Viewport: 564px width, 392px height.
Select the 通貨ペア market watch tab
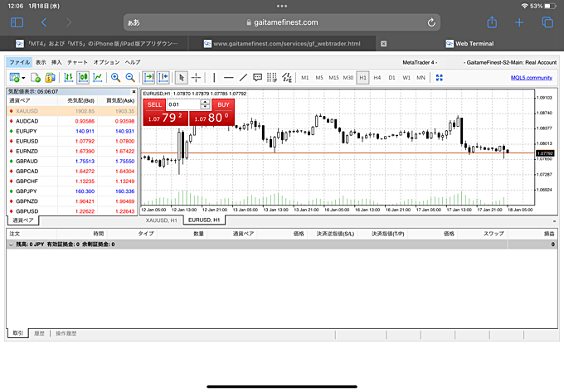click(23, 220)
